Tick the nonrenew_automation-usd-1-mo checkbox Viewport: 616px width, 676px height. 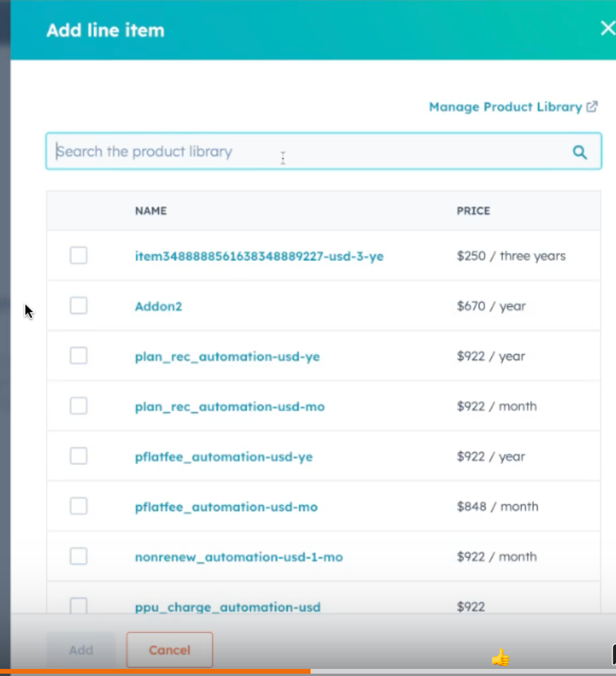pos(78,557)
